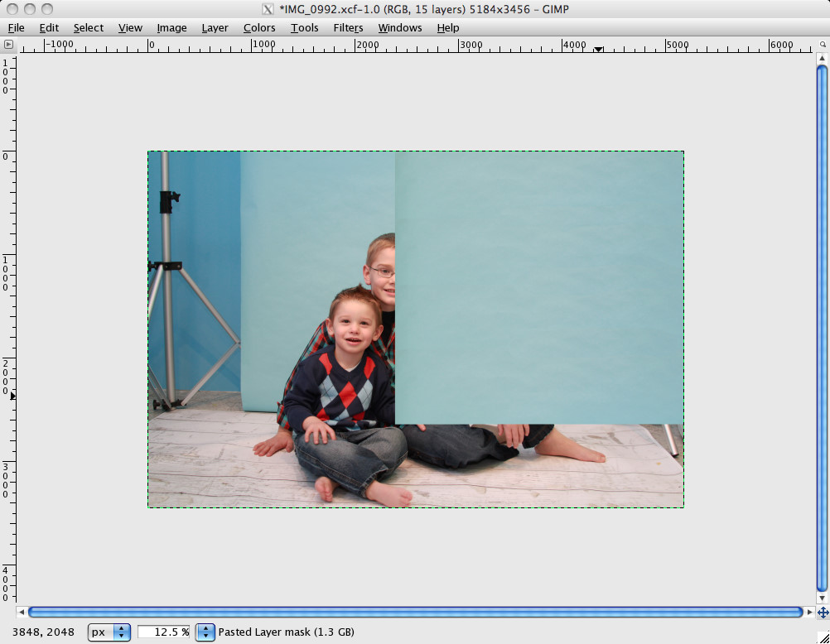Toggle Quick Mask mode at canvas bottom-left

click(8, 613)
